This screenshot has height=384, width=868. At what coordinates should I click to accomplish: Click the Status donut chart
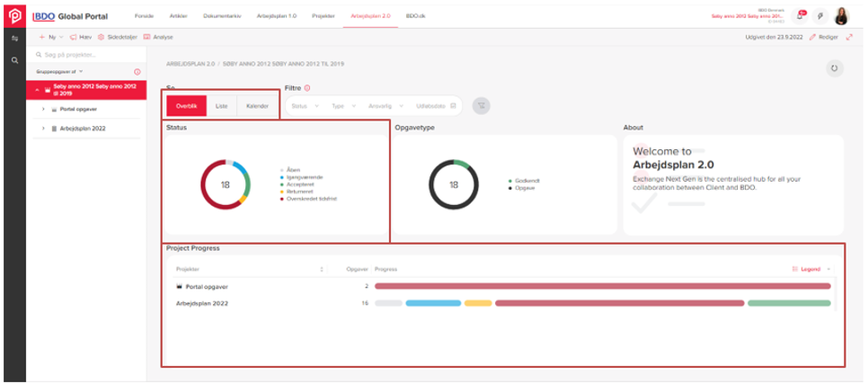click(226, 184)
